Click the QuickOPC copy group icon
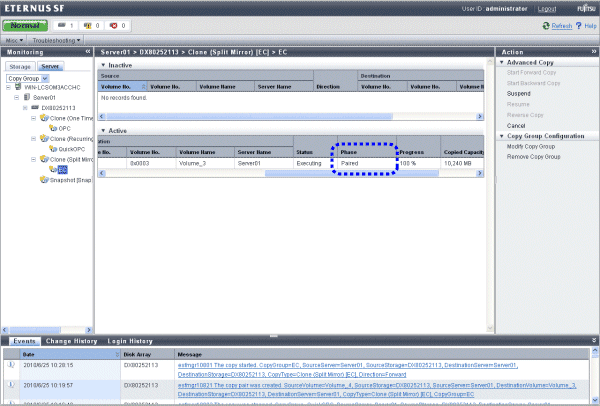 click(53, 148)
